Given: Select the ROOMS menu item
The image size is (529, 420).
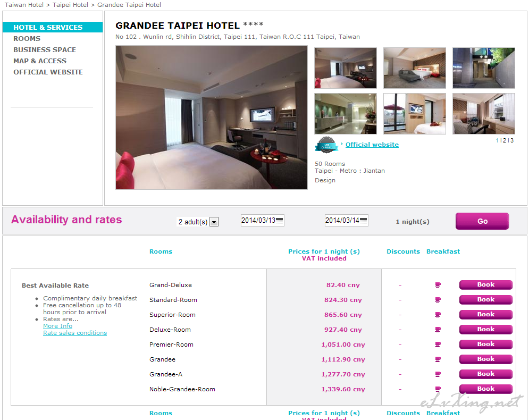Looking at the screenshot, I should coord(27,38).
